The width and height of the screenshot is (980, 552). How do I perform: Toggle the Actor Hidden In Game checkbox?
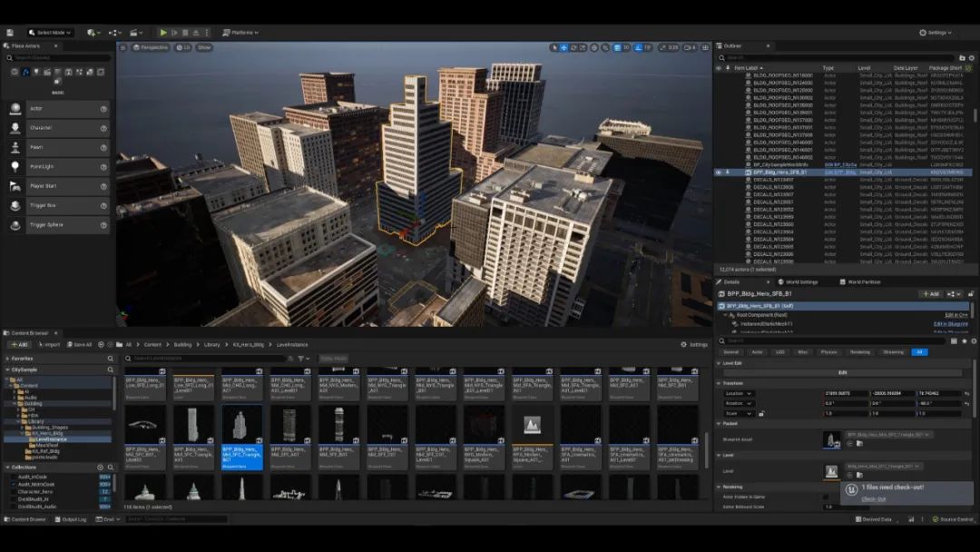(x=825, y=497)
